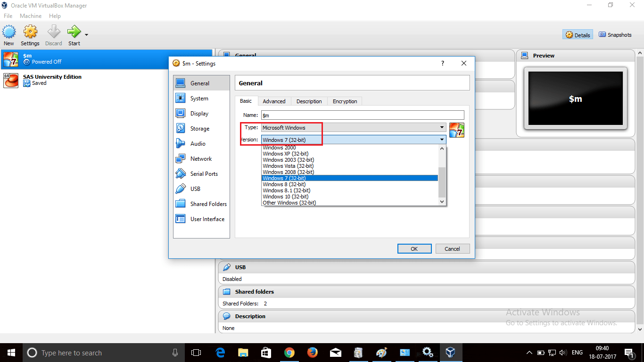Open the Serial Ports settings category
The image size is (644, 362).
coord(201,174)
